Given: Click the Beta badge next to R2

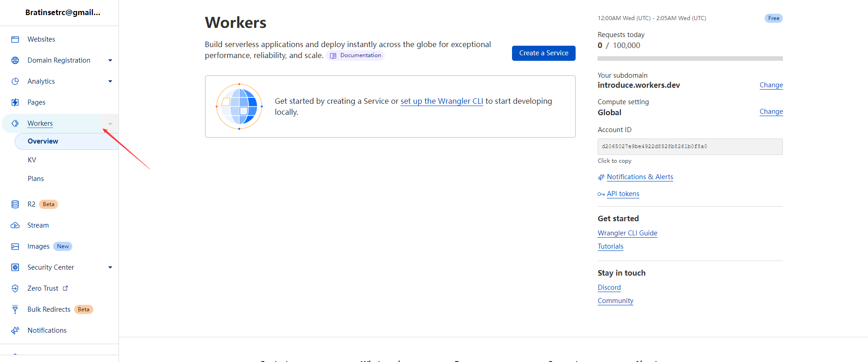Looking at the screenshot, I should click(49, 204).
